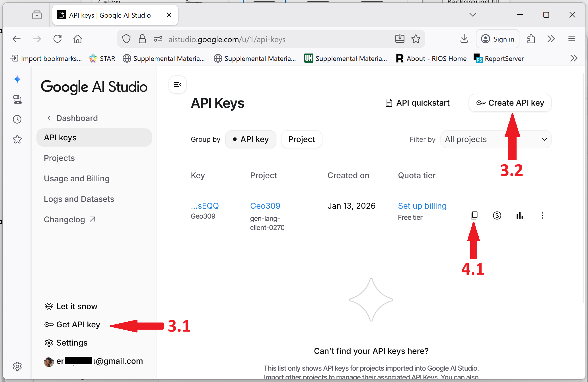Click the Create API key button

510,103
